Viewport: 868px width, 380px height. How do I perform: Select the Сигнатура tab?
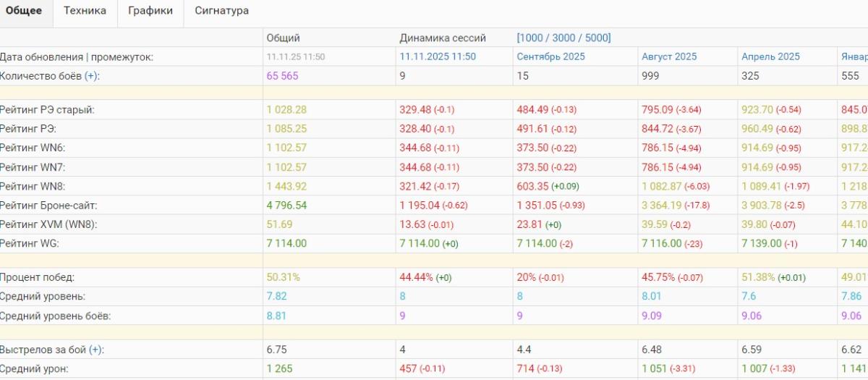221,11
